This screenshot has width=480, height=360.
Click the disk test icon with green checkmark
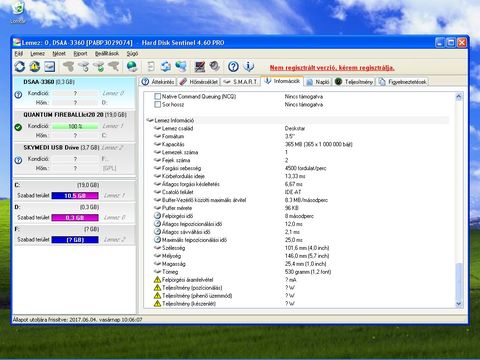[x=99, y=67]
